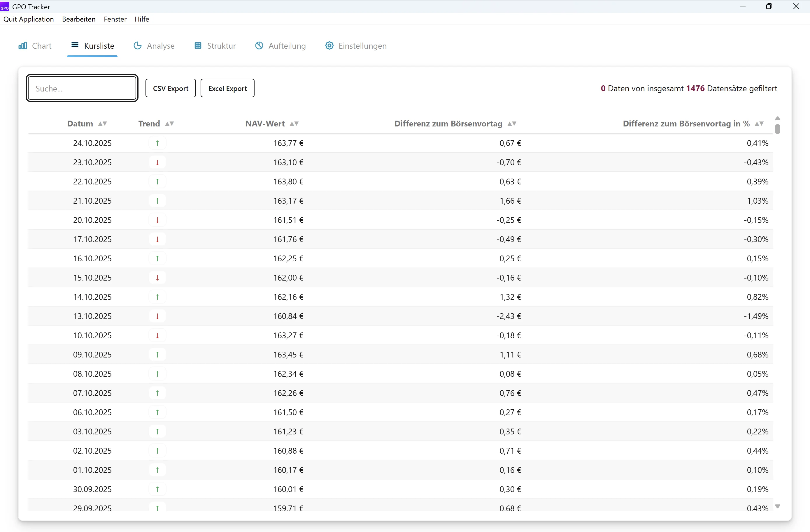
Task: Select the Kursliste list icon
Action: click(75, 45)
